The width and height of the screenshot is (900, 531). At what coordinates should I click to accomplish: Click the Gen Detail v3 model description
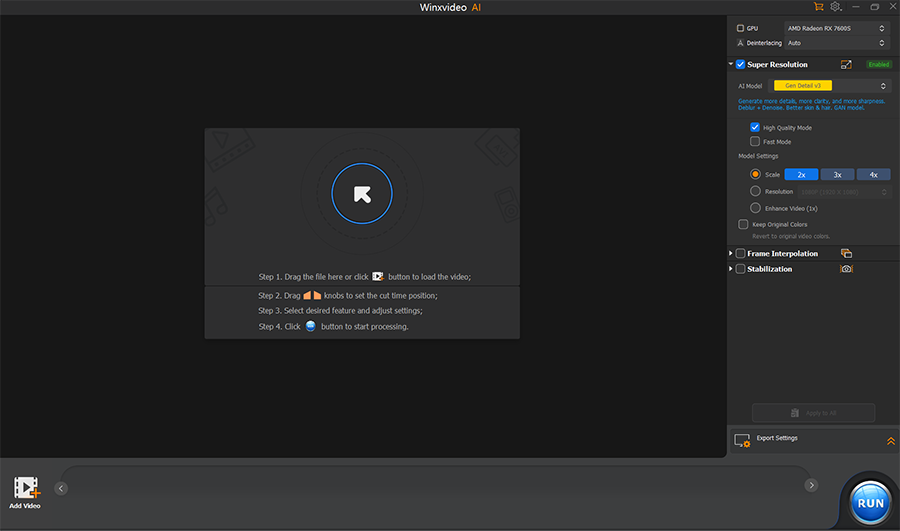812,104
